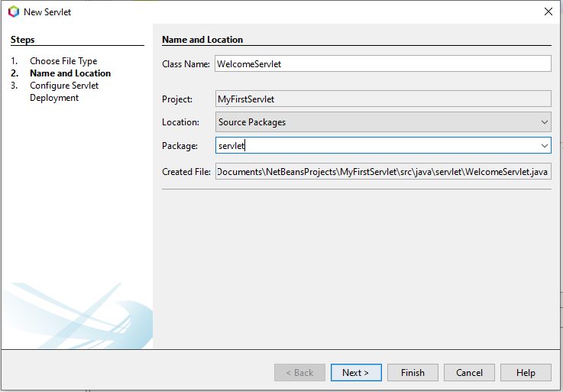Select step 3 Configure Servlet Deployment

coord(64,92)
